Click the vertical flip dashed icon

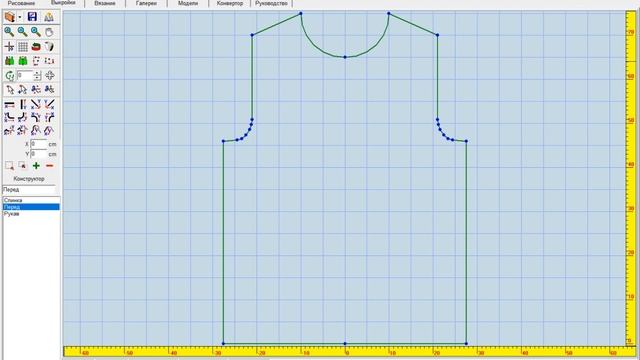tap(36, 61)
